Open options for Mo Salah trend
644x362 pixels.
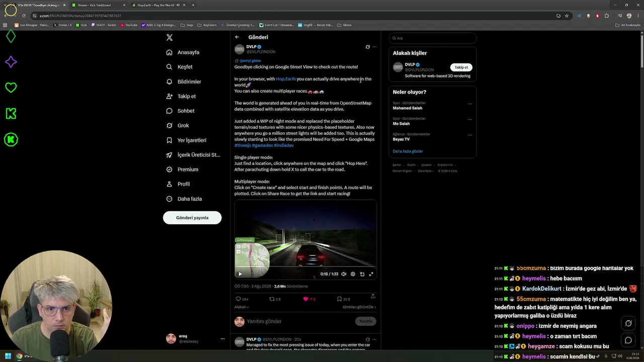470,120
